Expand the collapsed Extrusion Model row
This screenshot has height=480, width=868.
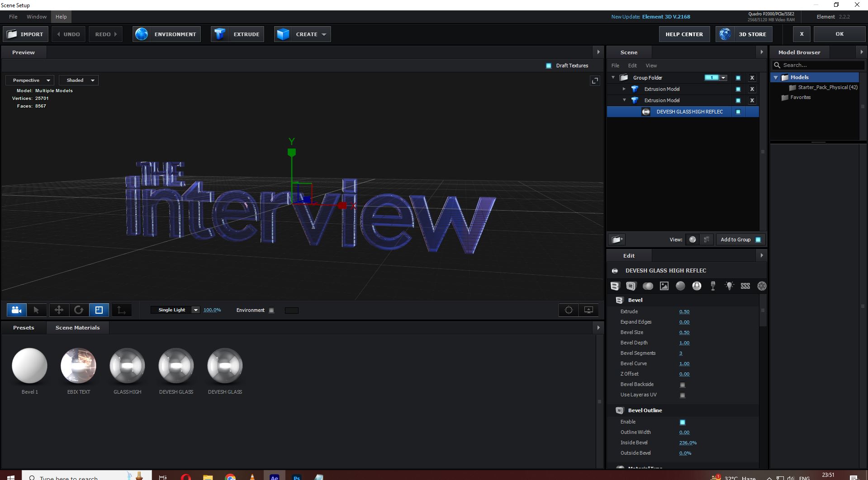[624, 89]
